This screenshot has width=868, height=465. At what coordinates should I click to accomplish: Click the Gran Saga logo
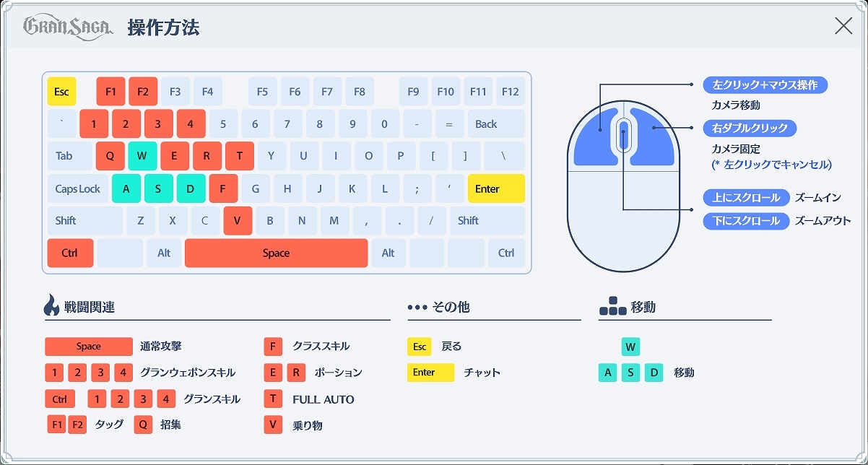coord(69,27)
